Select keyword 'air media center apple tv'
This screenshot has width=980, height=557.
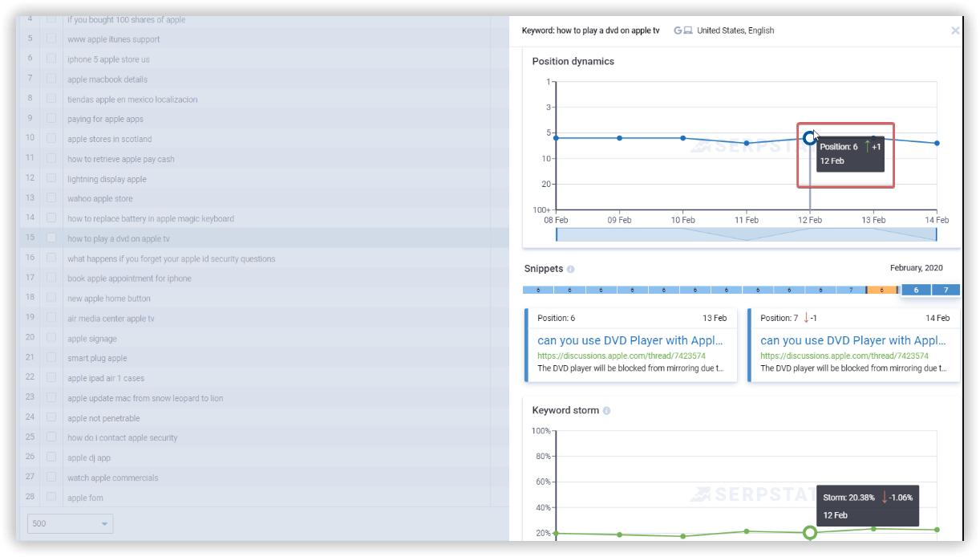tap(111, 319)
